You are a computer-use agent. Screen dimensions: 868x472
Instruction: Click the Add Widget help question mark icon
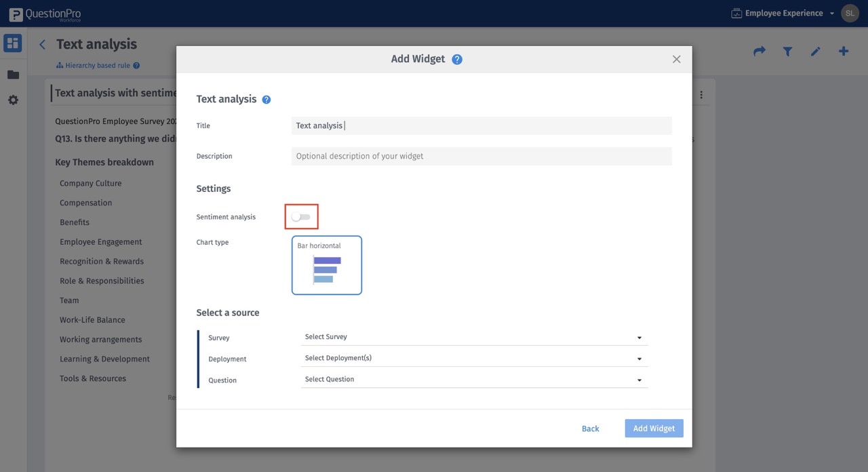456,59
